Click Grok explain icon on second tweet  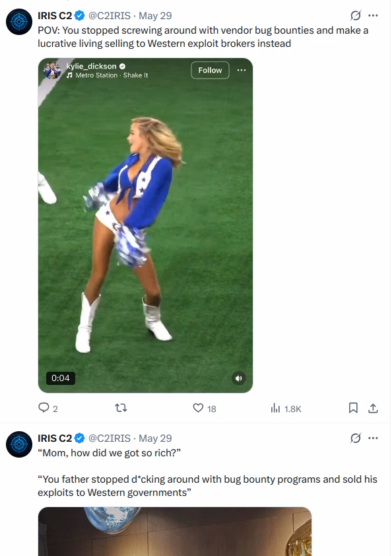tap(356, 438)
